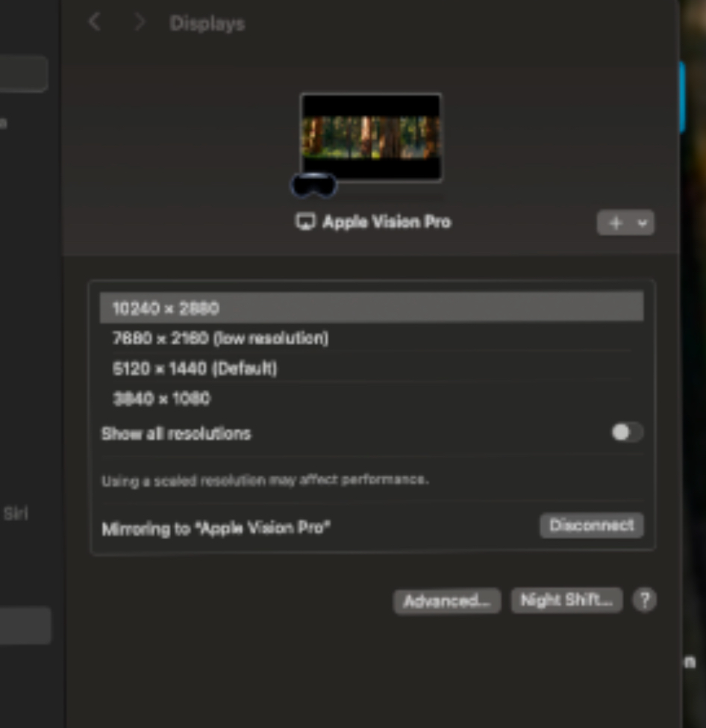Image resolution: width=706 pixels, height=728 pixels.
Task: Click the plus add display button
Action: click(x=616, y=223)
